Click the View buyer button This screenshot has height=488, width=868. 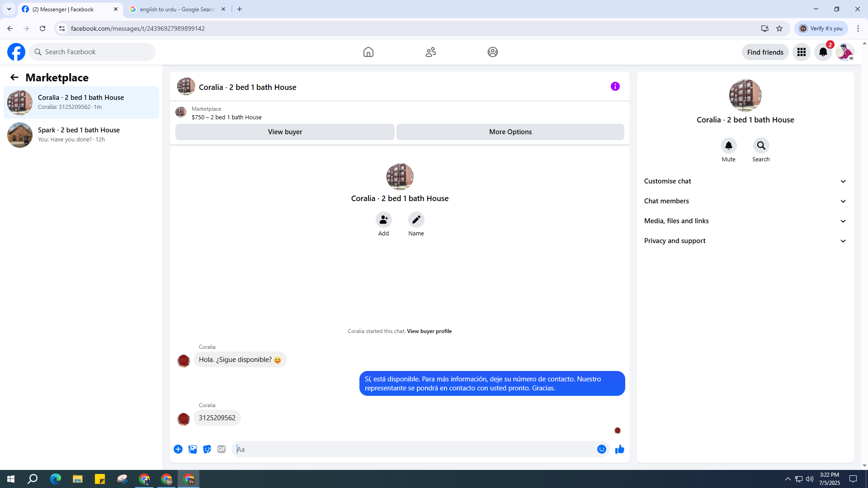[285, 132]
